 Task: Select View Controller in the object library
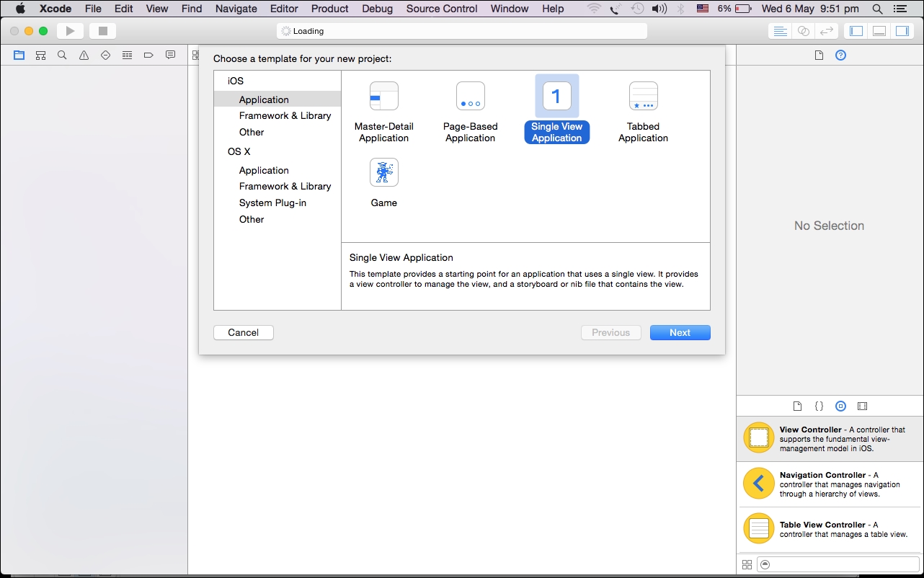(x=830, y=439)
